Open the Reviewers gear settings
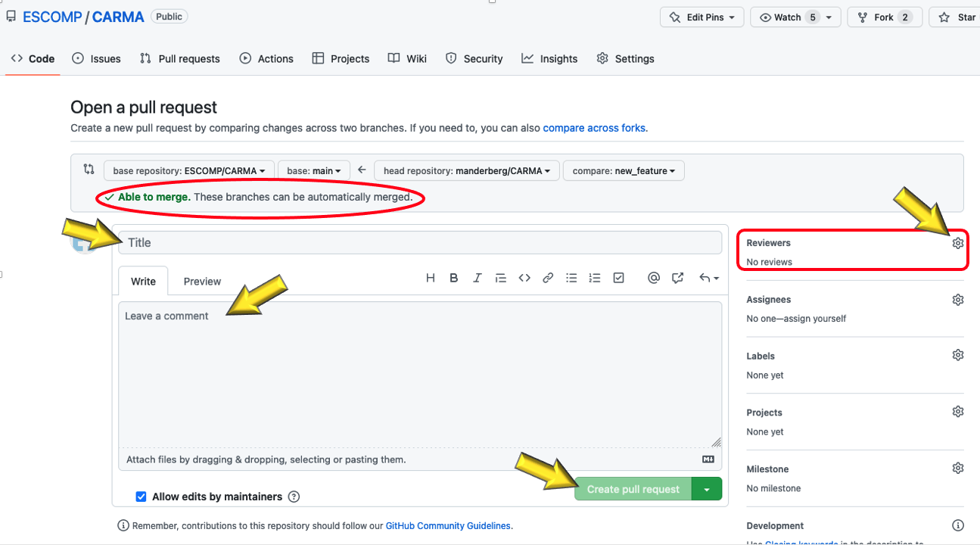980x545 pixels. click(x=957, y=243)
